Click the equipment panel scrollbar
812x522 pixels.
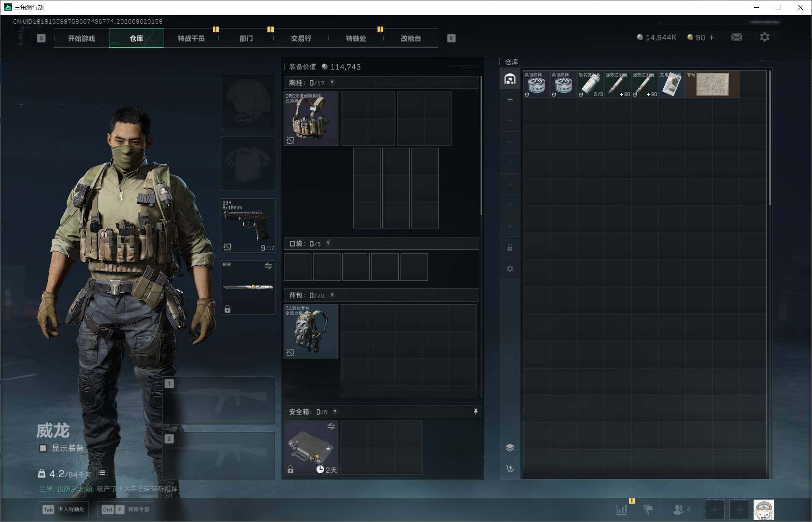pyautogui.click(x=481, y=145)
